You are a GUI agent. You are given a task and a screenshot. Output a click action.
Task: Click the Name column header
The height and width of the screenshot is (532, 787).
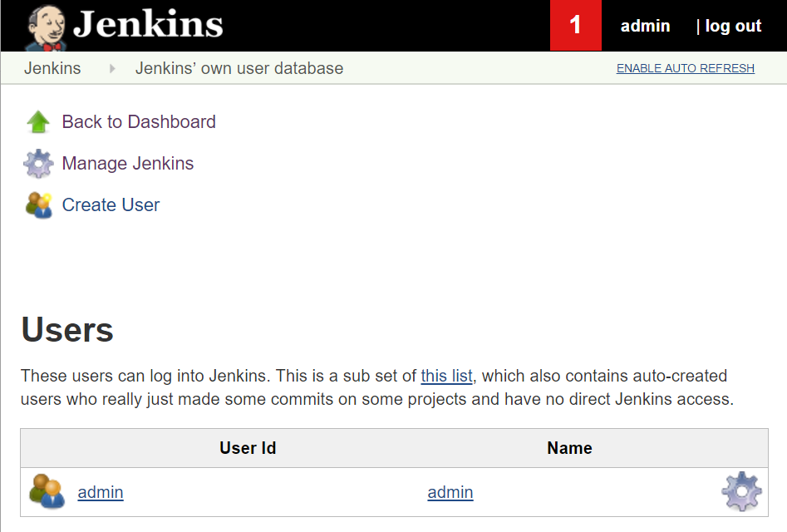pyautogui.click(x=569, y=448)
